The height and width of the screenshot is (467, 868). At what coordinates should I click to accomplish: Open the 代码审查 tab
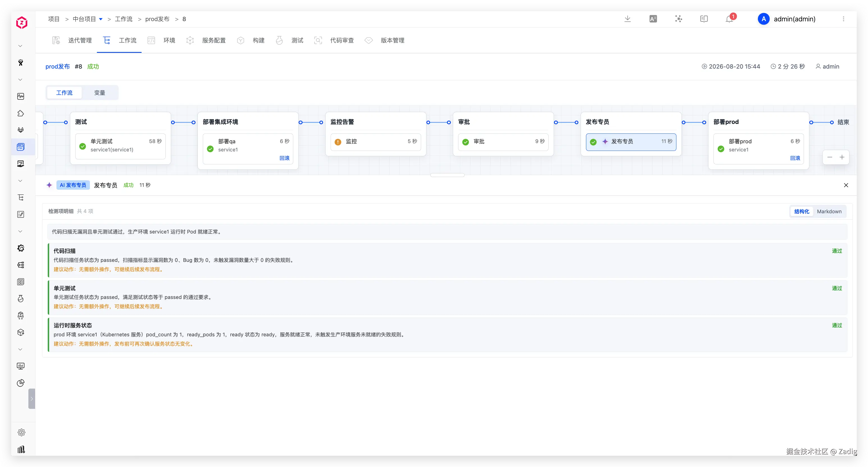(334, 40)
